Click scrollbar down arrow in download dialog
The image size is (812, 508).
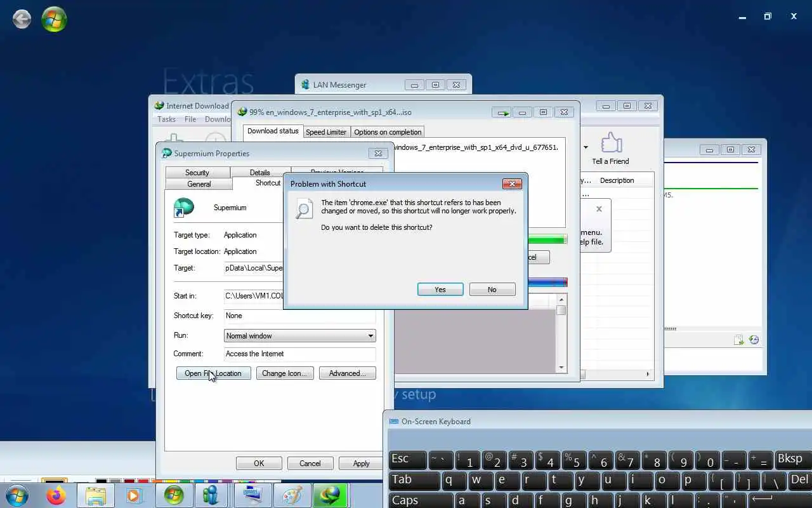(561, 368)
